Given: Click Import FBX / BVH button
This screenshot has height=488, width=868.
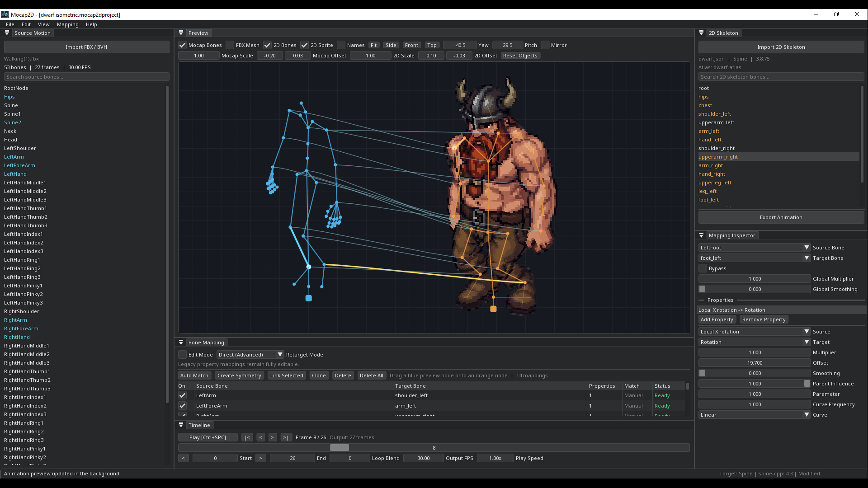Looking at the screenshot, I should [86, 47].
